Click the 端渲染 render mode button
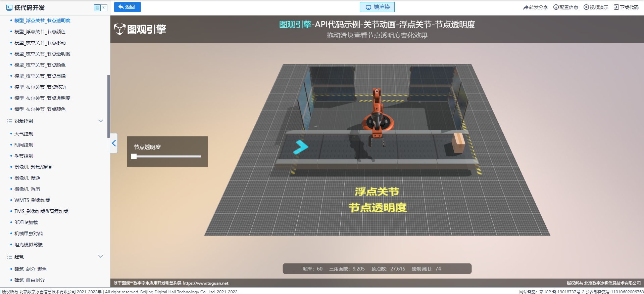The image size is (644, 294). [377, 7]
